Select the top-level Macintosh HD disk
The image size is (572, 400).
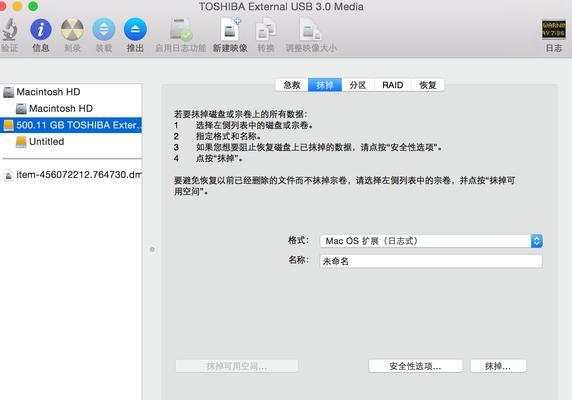[x=71, y=92]
